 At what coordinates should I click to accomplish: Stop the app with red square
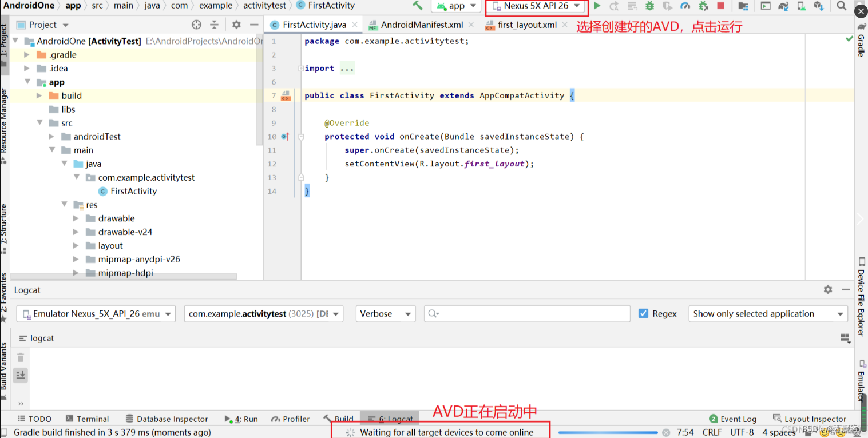point(720,6)
